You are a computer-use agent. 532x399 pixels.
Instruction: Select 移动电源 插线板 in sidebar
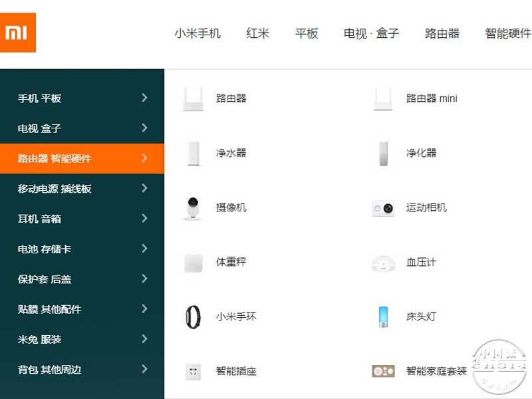pos(82,189)
